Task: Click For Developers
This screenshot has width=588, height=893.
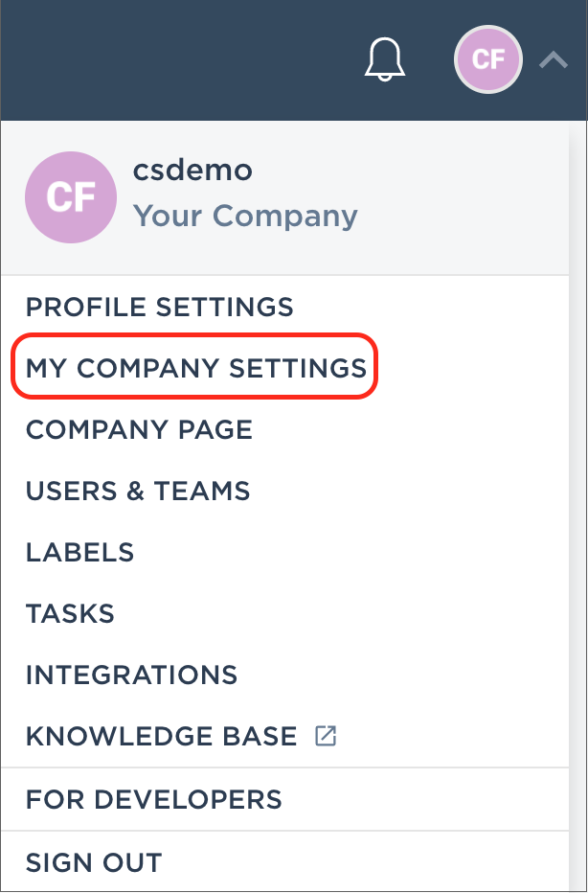Action: coord(155,799)
